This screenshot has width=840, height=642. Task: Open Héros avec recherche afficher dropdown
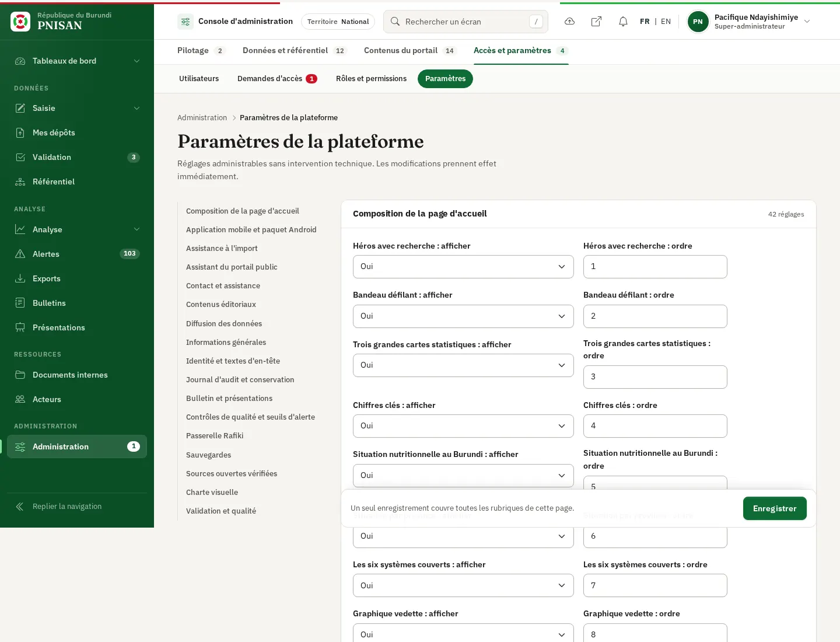[463, 267]
